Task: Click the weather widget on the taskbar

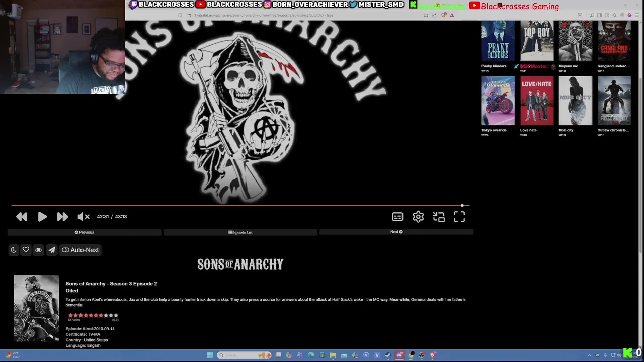Action: [x=13, y=355]
